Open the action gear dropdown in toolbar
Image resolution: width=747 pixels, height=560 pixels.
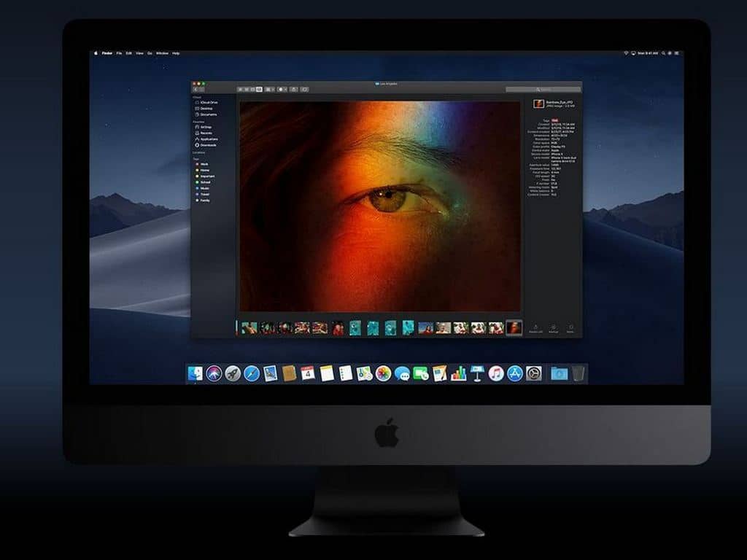[282, 89]
